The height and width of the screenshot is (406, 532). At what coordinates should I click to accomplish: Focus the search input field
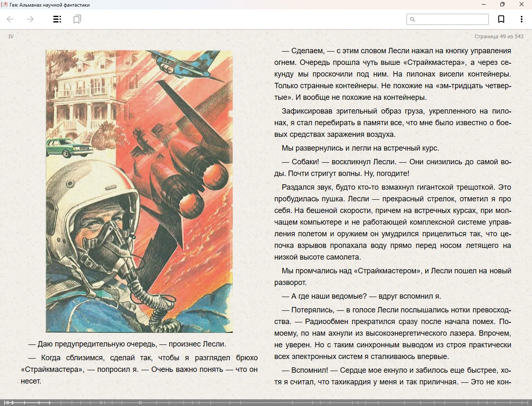coord(451,19)
